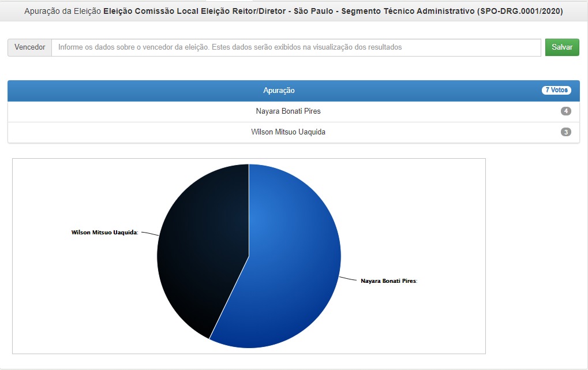Click the green Salvar button

point(562,47)
